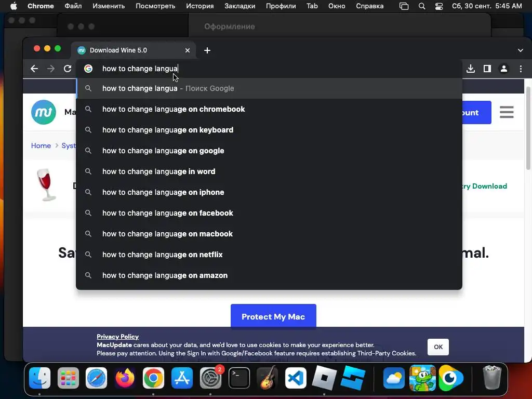Image resolution: width=532 pixels, height=399 pixels.
Task: Click the Home breadcrumb link
Action: point(41,145)
